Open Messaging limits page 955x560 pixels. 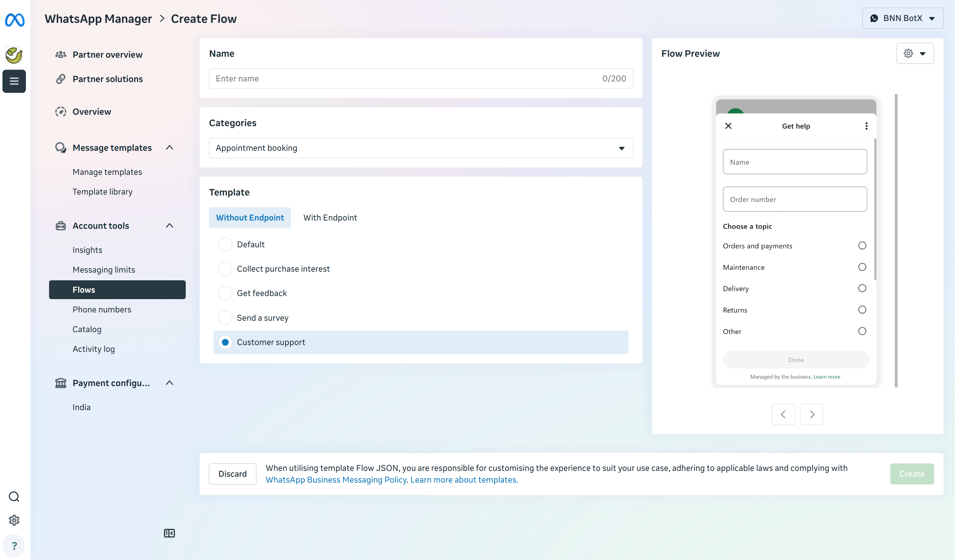point(104,270)
